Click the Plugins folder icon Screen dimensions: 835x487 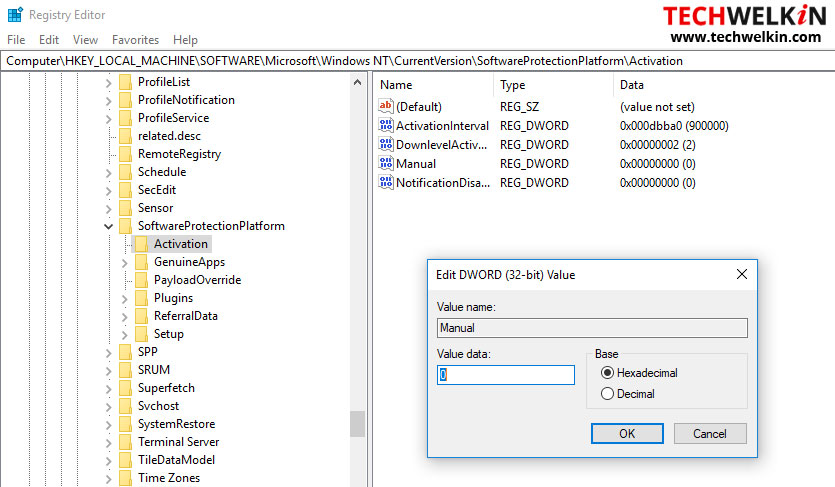tap(141, 298)
